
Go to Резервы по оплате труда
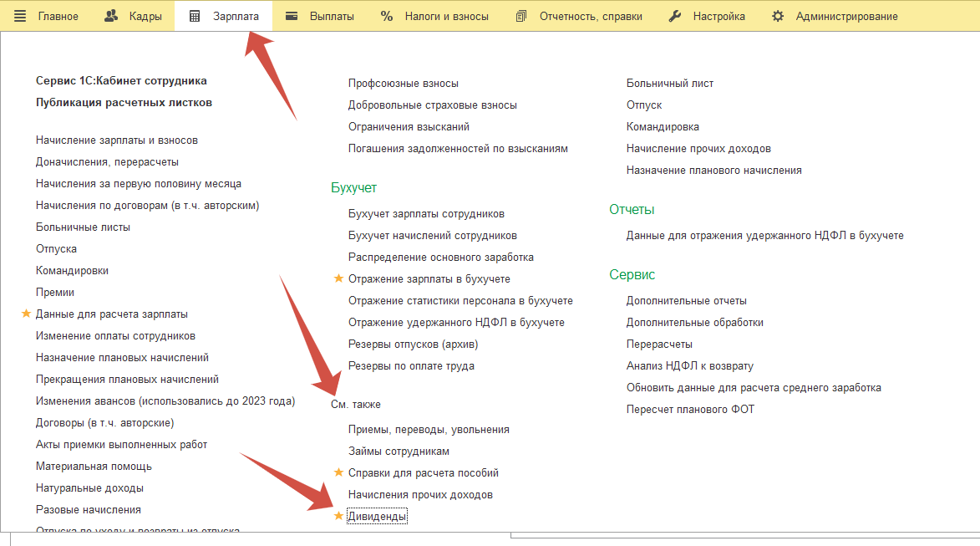[x=411, y=366]
